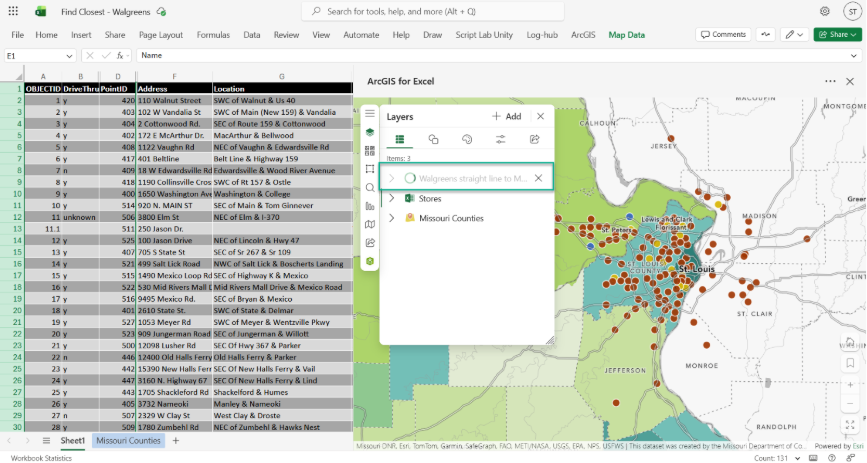Expand the Missouri Counties layer
Viewport: 867px width, 463px height.
coord(391,218)
